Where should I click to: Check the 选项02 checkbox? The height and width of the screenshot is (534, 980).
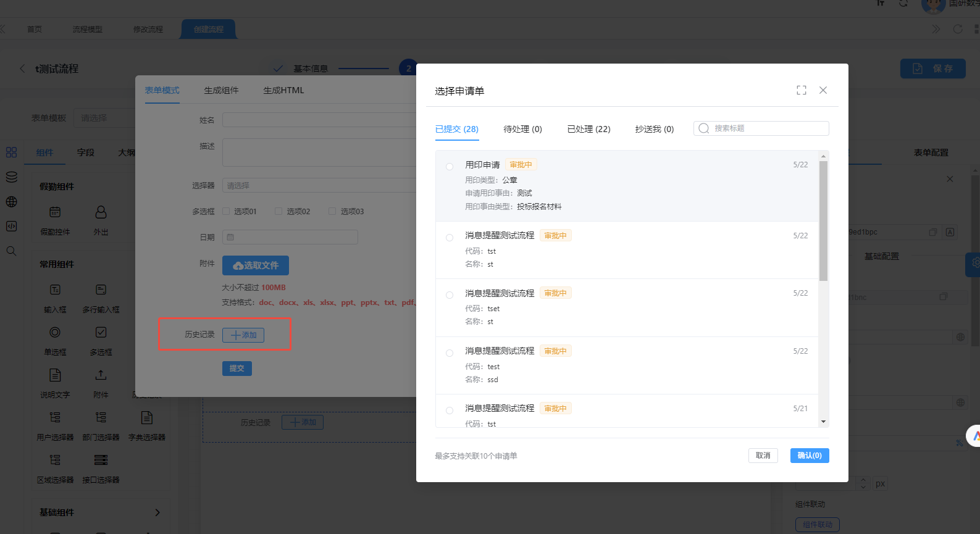(279, 211)
